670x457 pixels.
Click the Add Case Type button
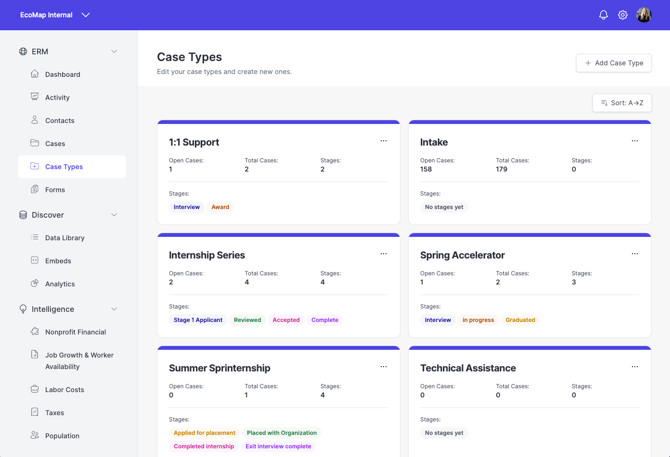point(614,63)
